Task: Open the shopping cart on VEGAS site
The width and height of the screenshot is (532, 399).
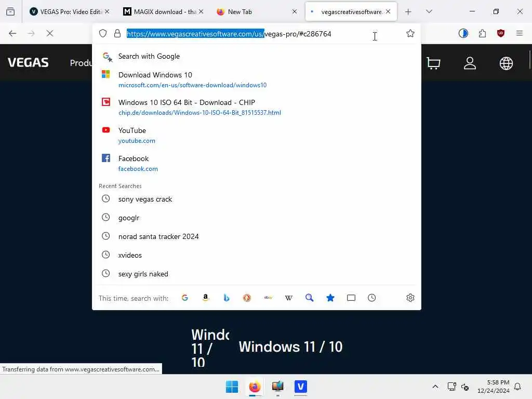Action: click(434, 63)
